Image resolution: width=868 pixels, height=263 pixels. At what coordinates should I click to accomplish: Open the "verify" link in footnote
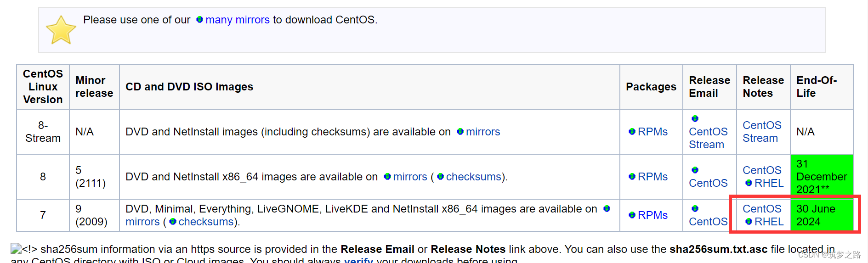358,260
